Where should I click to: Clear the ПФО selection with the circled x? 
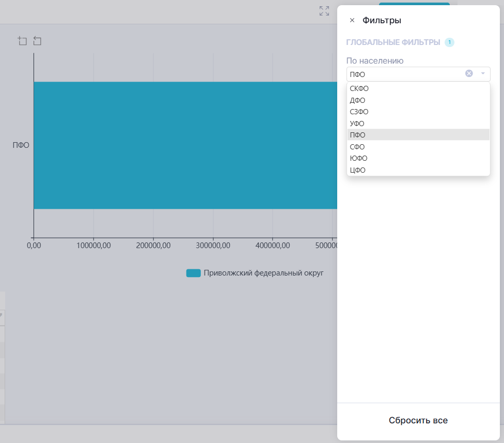pyautogui.click(x=469, y=73)
